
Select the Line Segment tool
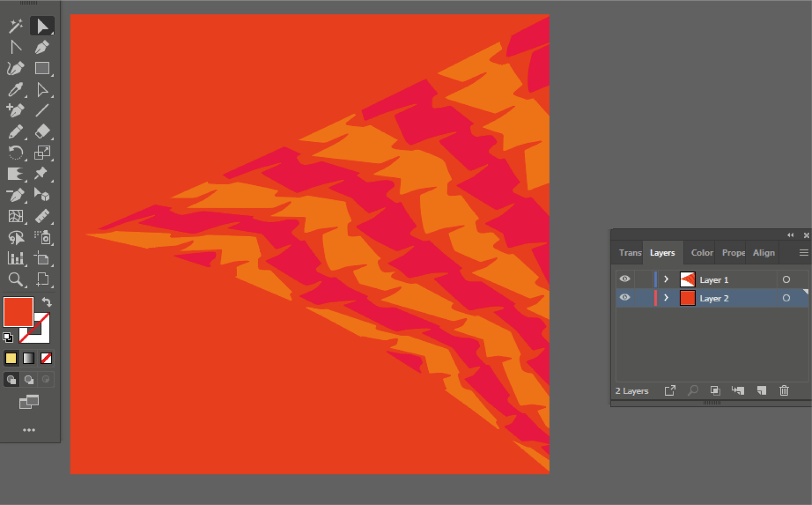(x=42, y=111)
